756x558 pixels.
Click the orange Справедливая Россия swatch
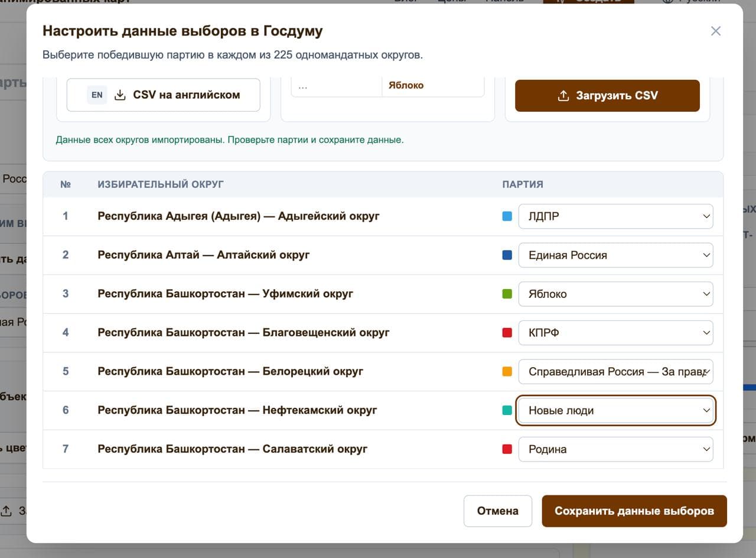tap(507, 372)
